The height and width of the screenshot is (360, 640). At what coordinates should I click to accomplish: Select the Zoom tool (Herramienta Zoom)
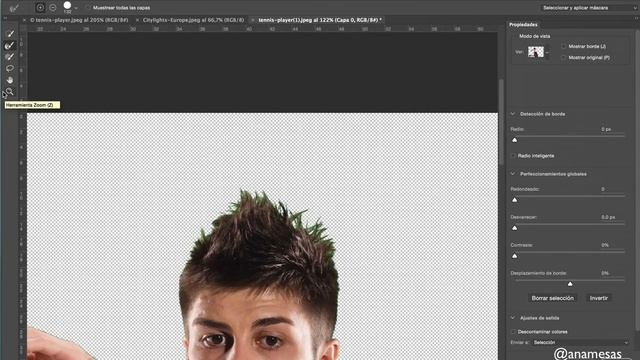tap(10, 91)
